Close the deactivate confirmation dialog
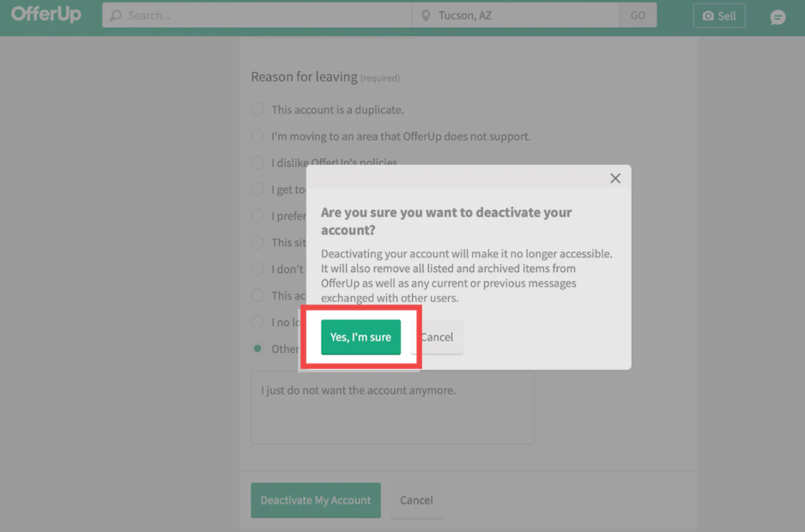The height and width of the screenshot is (532, 805). click(615, 178)
